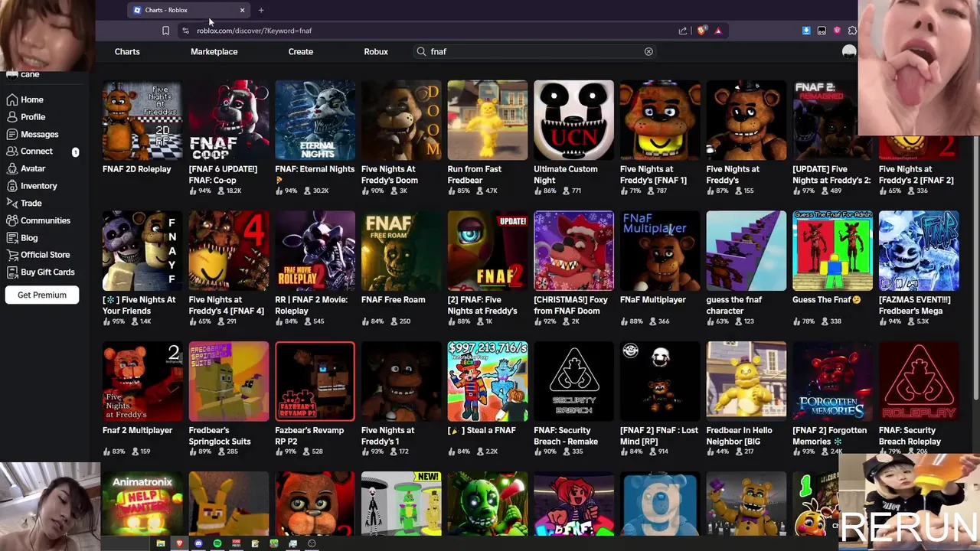980x551 pixels.
Task: Go to the Create menu
Action: (x=301, y=51)
